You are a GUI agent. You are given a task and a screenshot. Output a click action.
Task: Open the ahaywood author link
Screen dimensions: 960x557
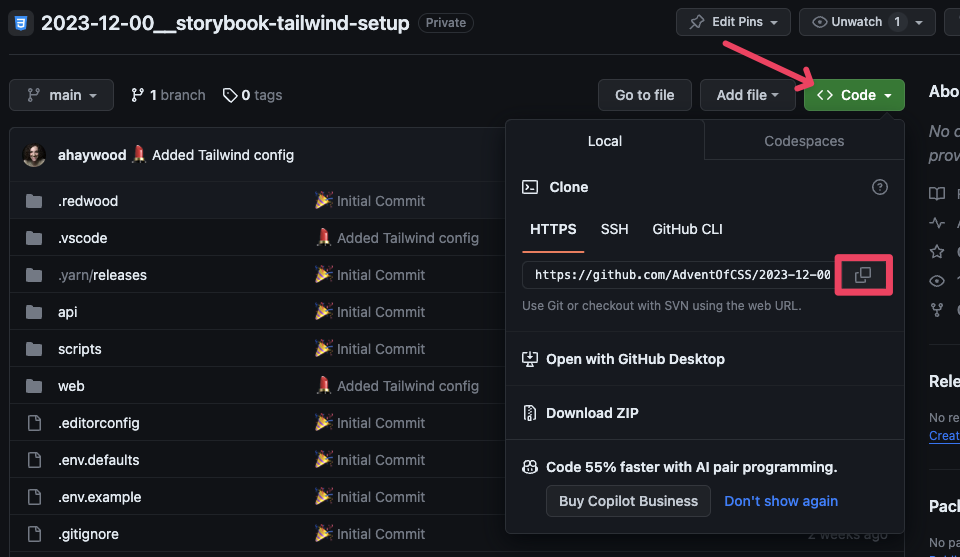(x=92, y=155)
